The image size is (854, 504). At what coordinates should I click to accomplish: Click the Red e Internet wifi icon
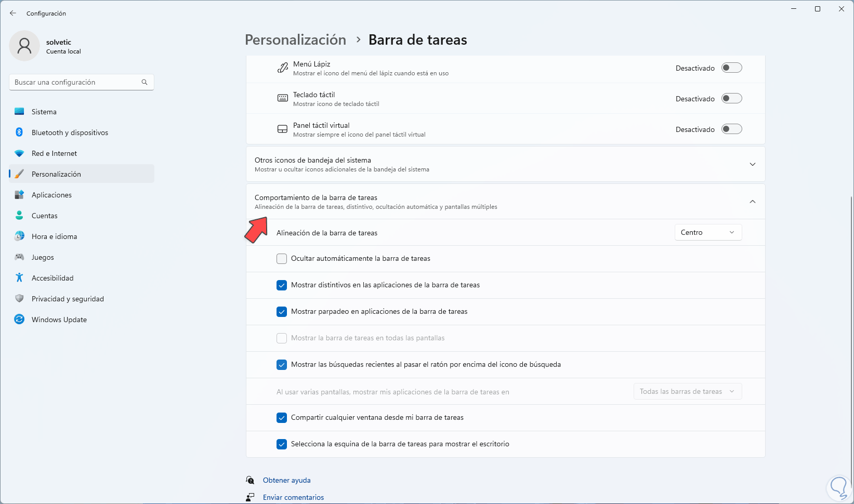(x=19, y=153)
